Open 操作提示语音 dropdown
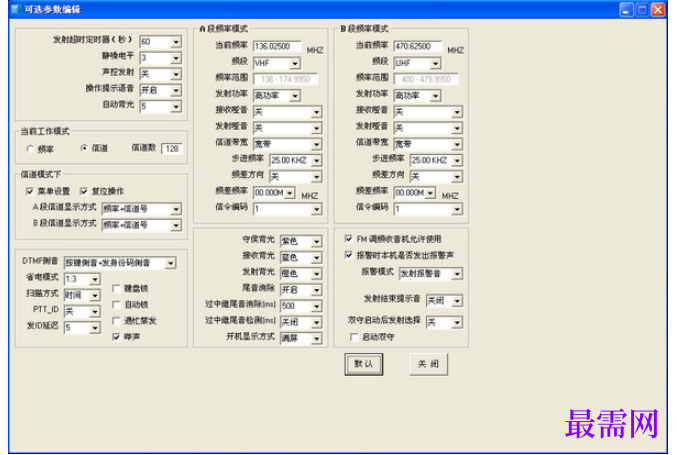 point(161,90)
